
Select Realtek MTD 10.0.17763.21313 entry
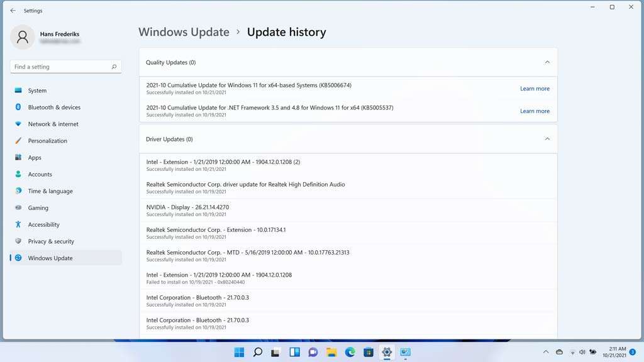click(x=348, y=255)
